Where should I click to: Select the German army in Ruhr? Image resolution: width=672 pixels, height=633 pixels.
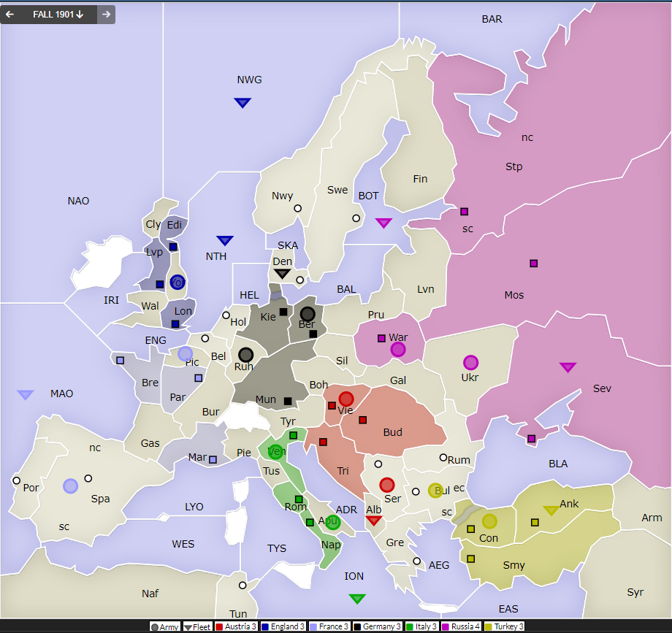pyautogui.click(x=245, y=355)
